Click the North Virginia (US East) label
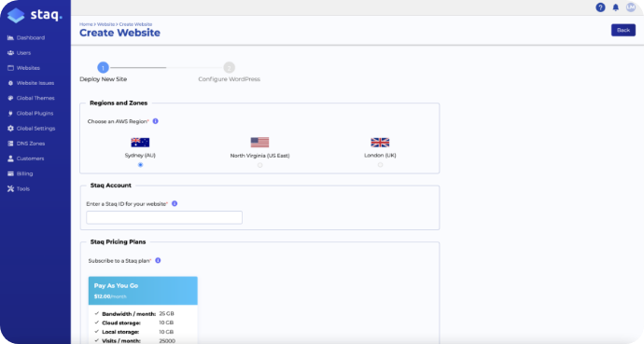 pos(260,156)
